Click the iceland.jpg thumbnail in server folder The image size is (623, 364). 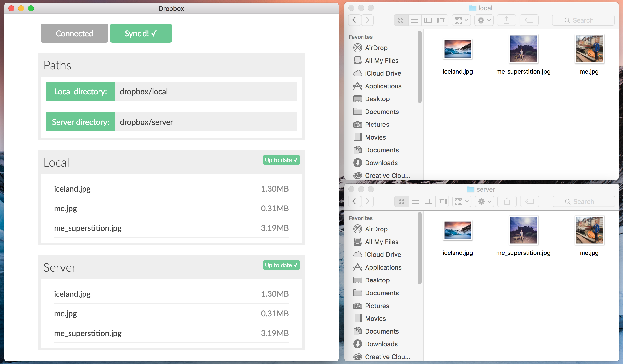coord(457,231)
